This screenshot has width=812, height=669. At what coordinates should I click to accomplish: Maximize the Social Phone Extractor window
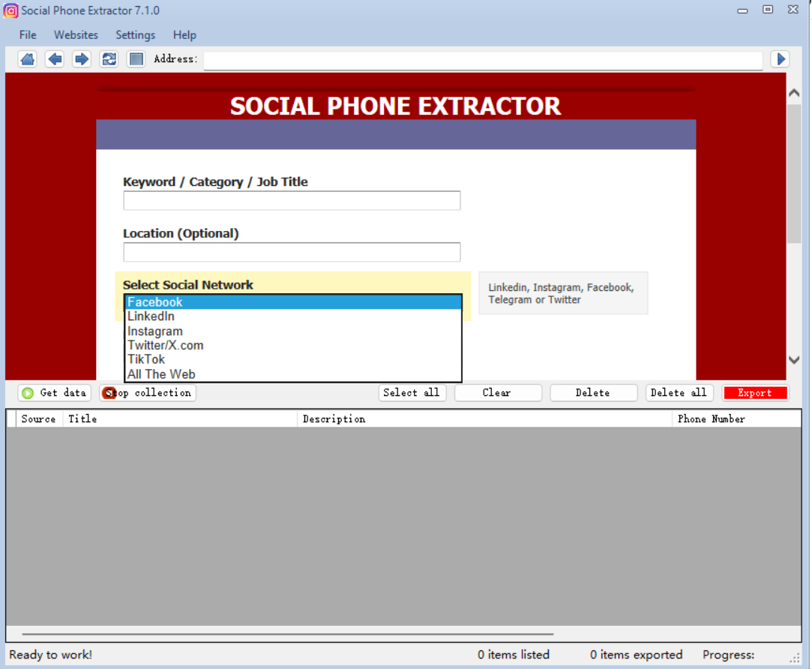click(768, 9)
